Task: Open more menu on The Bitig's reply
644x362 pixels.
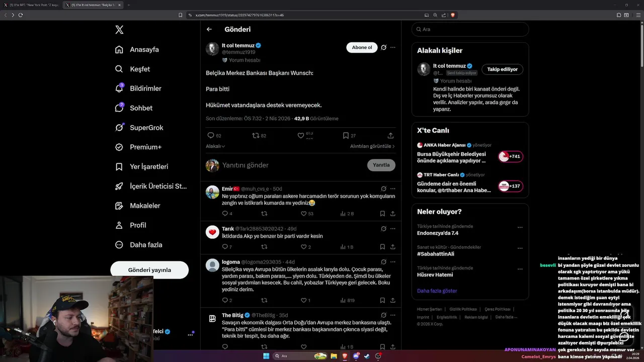Action: point(393,315)
